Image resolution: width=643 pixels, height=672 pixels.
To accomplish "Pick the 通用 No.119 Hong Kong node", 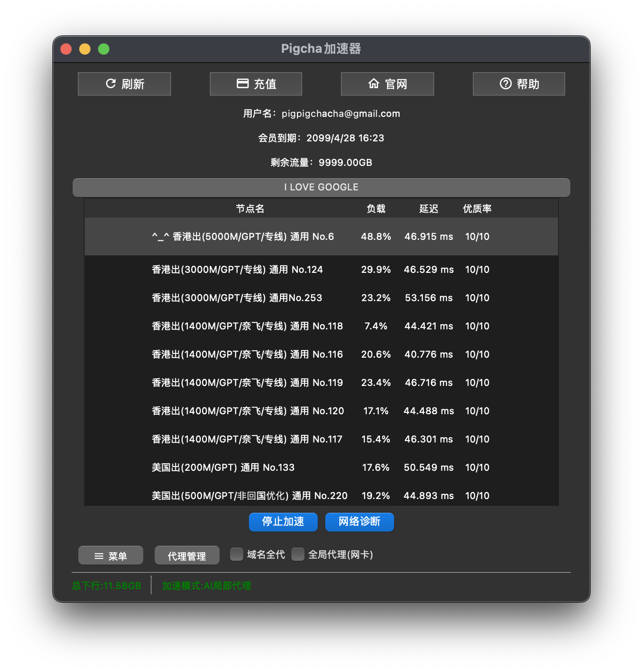I will pyautogui.click(x=321, y=383).
